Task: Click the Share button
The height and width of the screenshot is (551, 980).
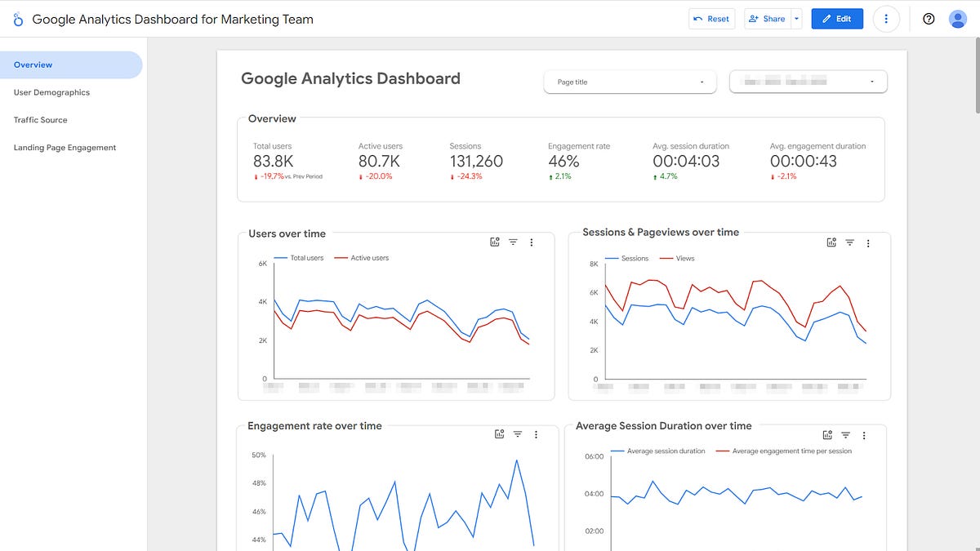Action: tap(768, 19)
